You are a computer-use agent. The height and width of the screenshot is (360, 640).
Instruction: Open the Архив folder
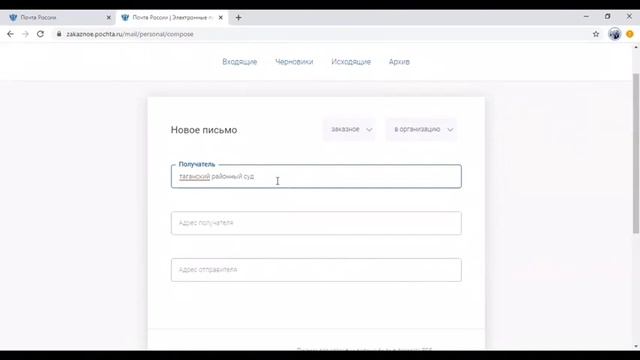399,62
